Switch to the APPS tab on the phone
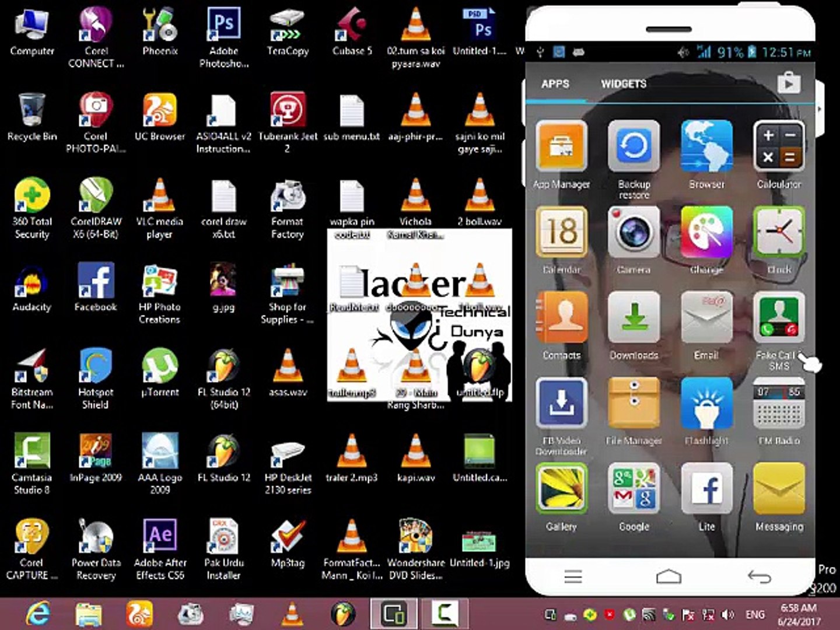Viewport: 840px width, 630px height. [x=555, y=84]
